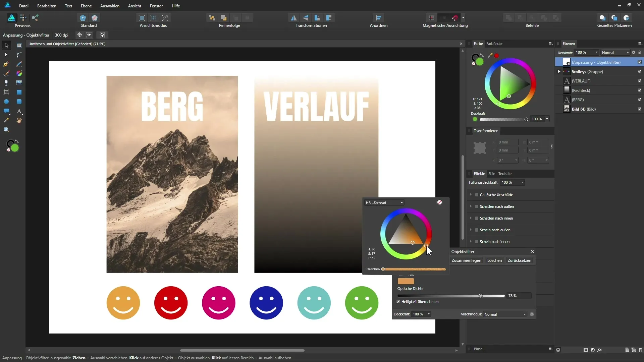Select the Fill (gradient) tool

(x=19, y=73)
